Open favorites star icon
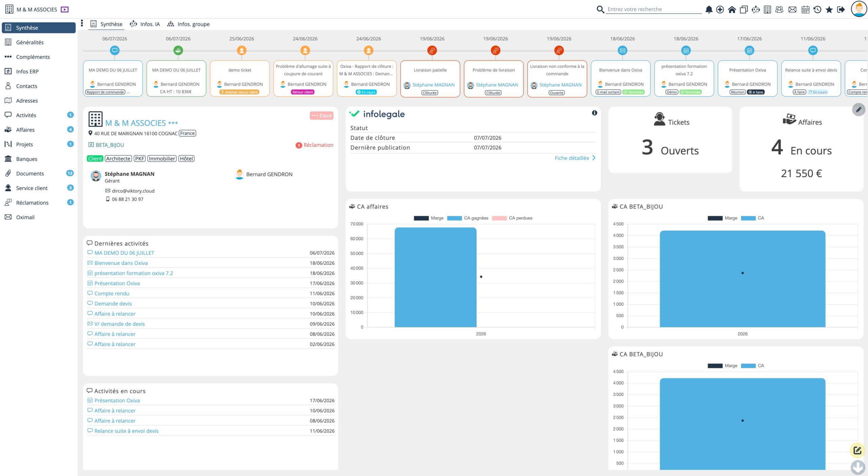Screen dimensions: 868x476 point(829,9)
